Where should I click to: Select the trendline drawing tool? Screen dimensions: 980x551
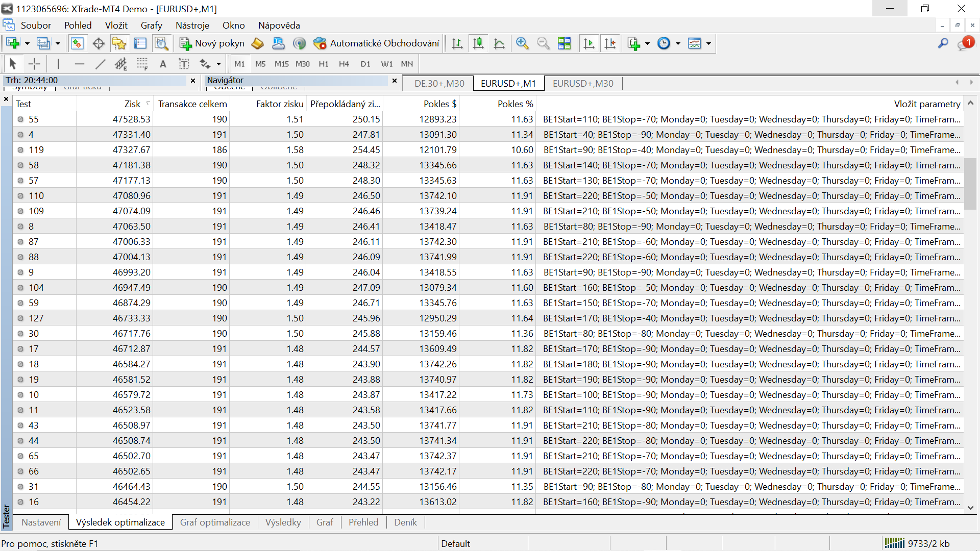[x=100, y=64]
